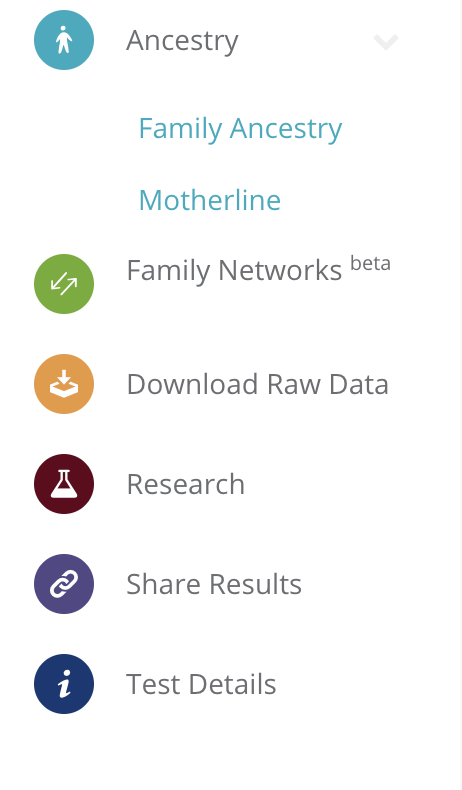Select the Share Results text label

(x=214, y=584)
